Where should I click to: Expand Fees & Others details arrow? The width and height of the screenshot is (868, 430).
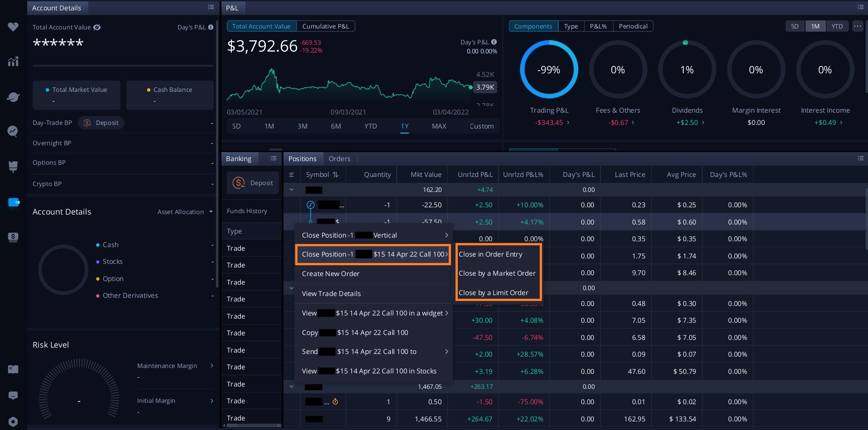point(633,122)
